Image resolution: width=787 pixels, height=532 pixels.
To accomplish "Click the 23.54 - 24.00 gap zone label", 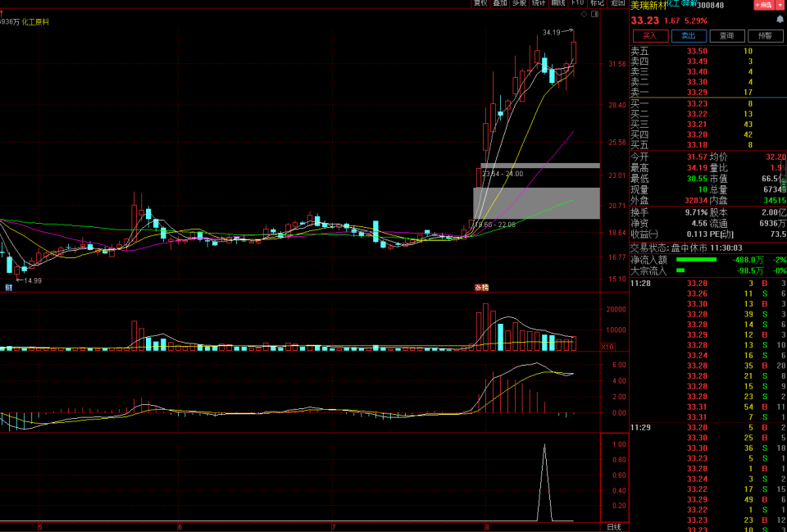I will (503, 174).
